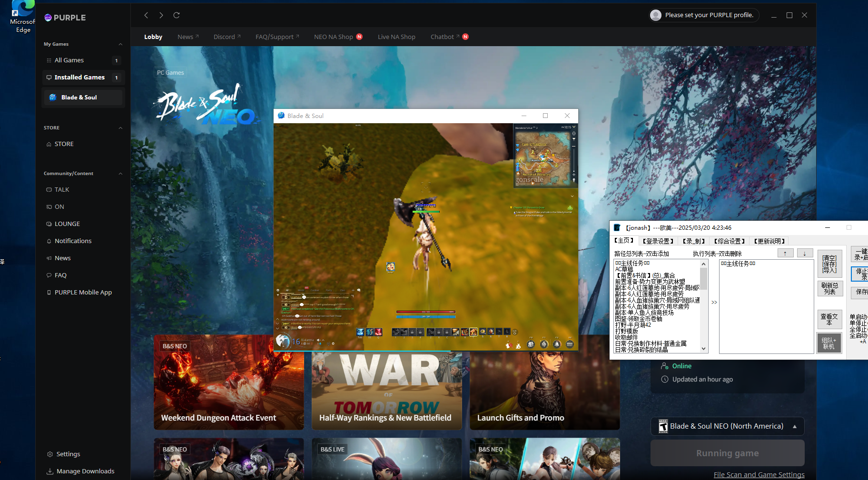Open Notifications in Community section
This screenshot has width=868, height=480.
(x=73, y=241)
